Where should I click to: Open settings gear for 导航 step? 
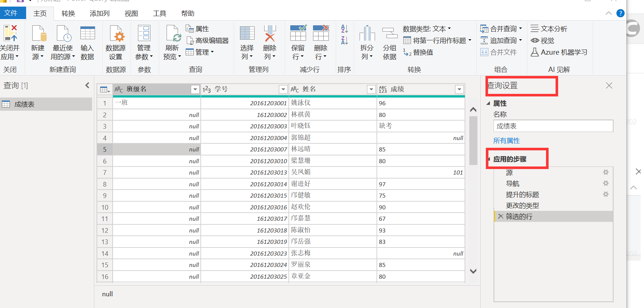[606, 183]
